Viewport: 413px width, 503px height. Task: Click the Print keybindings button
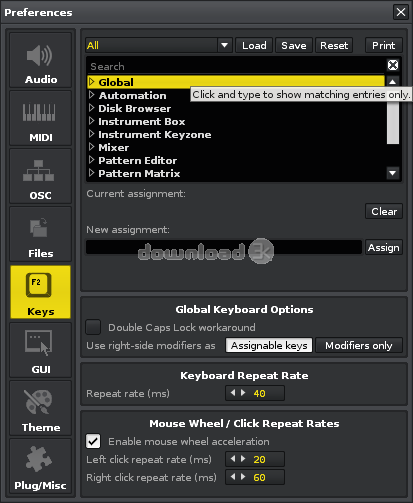384,45
